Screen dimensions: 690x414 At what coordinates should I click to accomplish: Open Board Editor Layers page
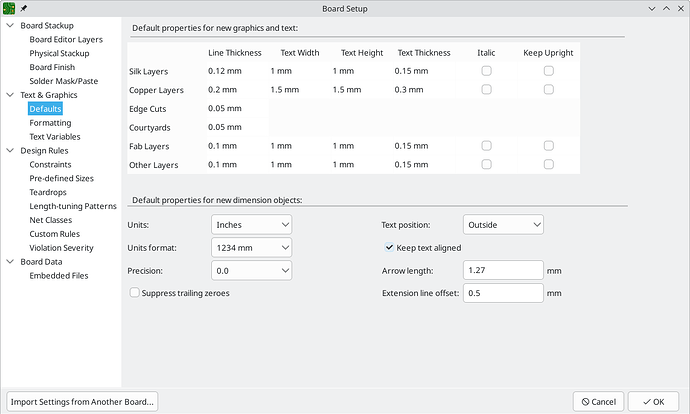click(66, 40)
